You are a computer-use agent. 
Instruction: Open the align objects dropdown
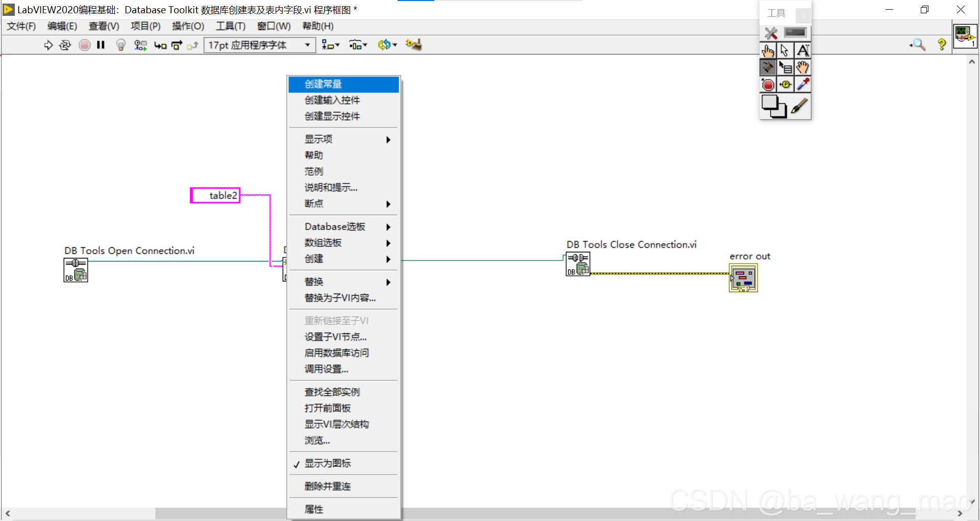pos(330,45)
